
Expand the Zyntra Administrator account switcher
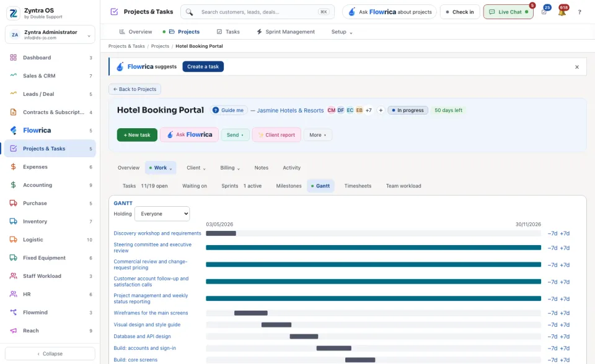pyautogui.click(x=50, y=35)
